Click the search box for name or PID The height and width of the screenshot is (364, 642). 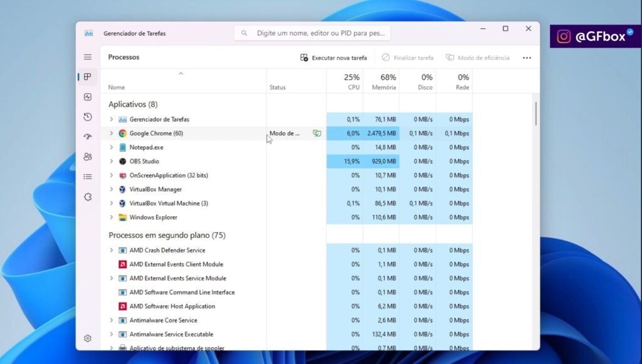click(312, 33)
